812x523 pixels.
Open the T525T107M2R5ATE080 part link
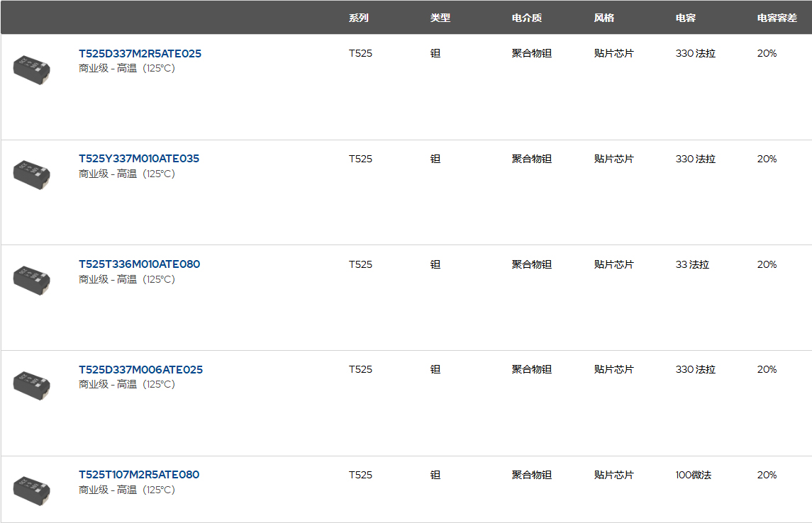coord(139,475)
